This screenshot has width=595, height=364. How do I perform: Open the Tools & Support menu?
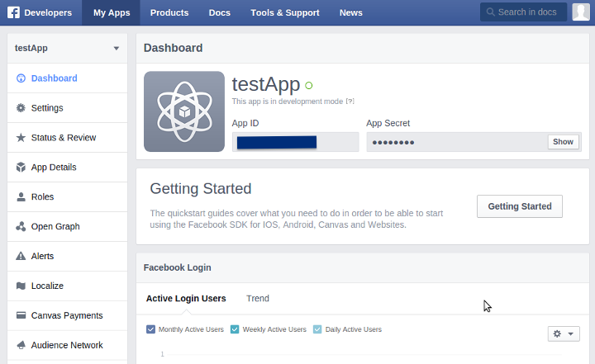(285, 12)
